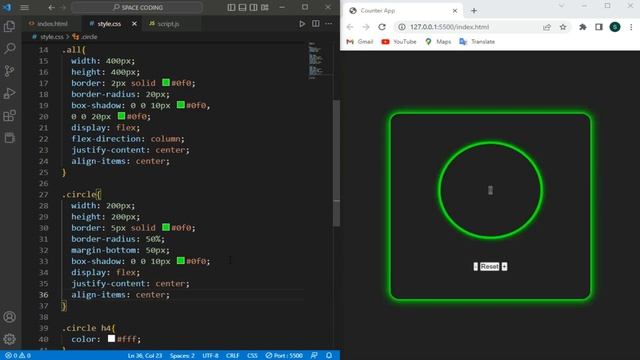Click the Chrome address bar URL
640x360 pixels.
(449, 27)
